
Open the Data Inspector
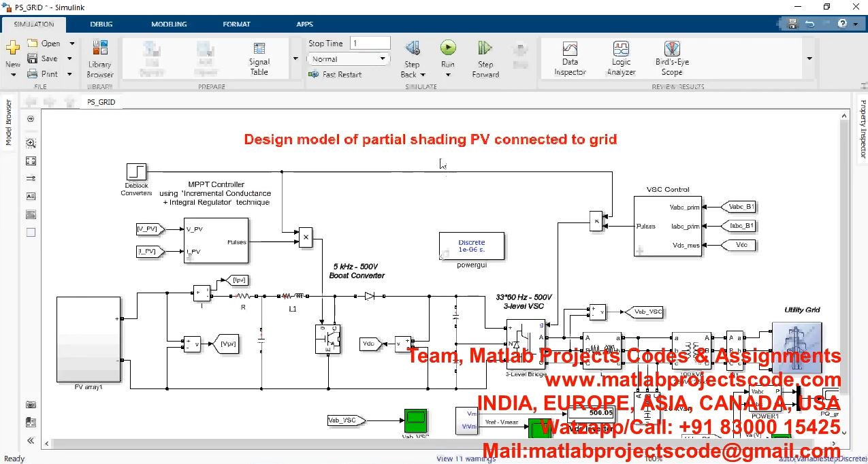[570, 58]
